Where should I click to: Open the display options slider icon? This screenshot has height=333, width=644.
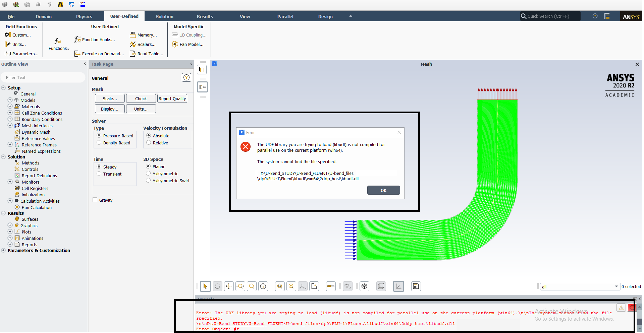[331, 286]
